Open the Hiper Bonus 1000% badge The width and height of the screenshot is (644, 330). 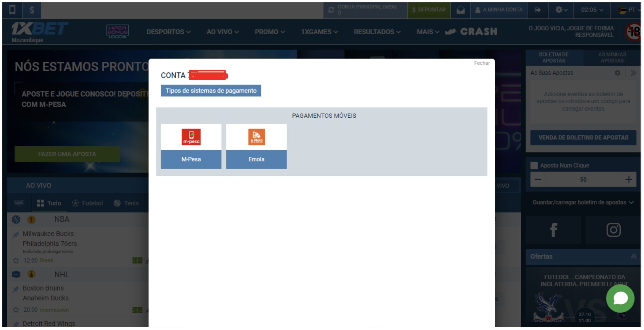pos(117,32)
